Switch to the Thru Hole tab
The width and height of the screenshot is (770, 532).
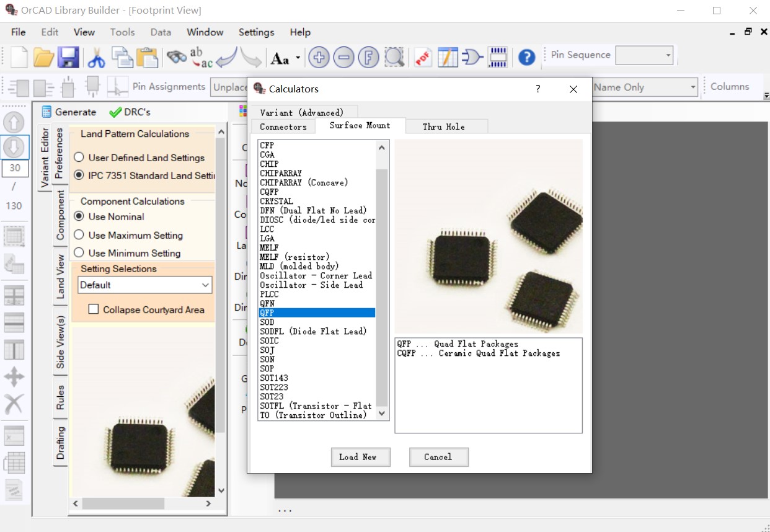tap(443, 126)
